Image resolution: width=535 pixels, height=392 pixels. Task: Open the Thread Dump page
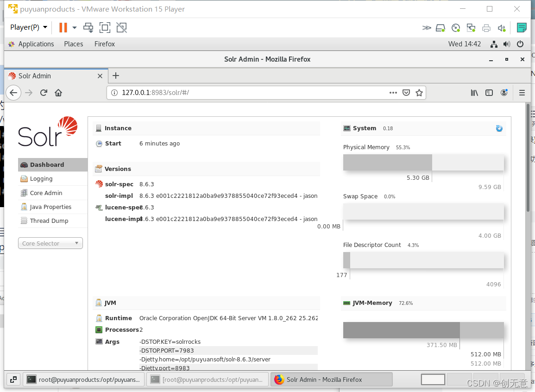53,221
